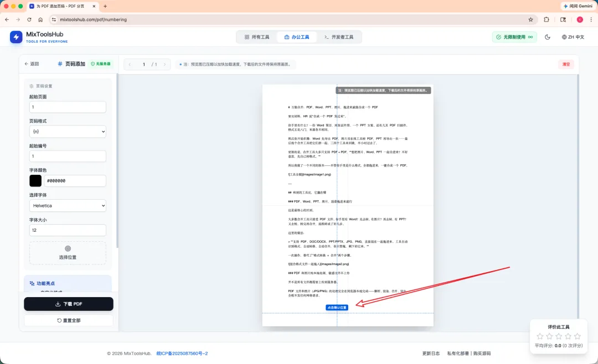Focus the 字体大小 input field
This screenshot has width=598, height=364.
pyautogui.click(x=68, y=230)
